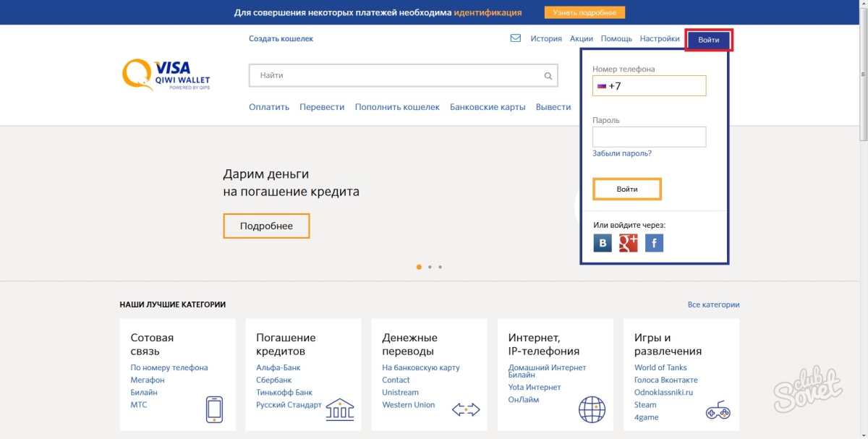Go to the Банковские карты section

pyautogui.click(x=488, y=107)
